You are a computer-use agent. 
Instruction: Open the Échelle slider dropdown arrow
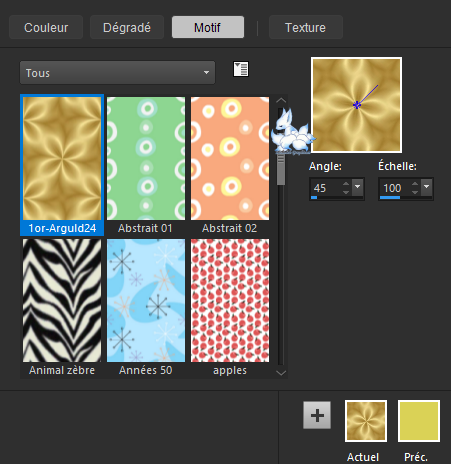(x=427, y=187)
